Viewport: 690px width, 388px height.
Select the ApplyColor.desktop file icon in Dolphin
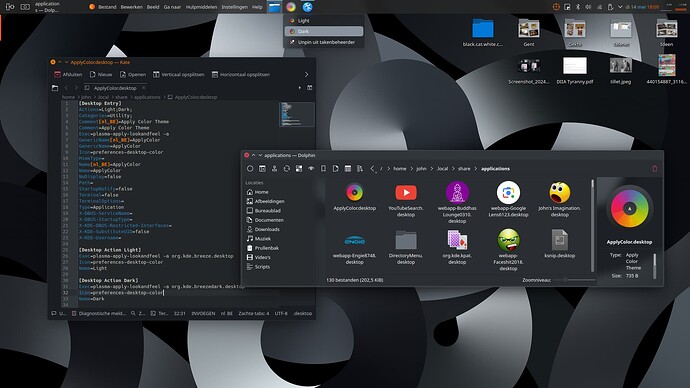pos(354,193)
